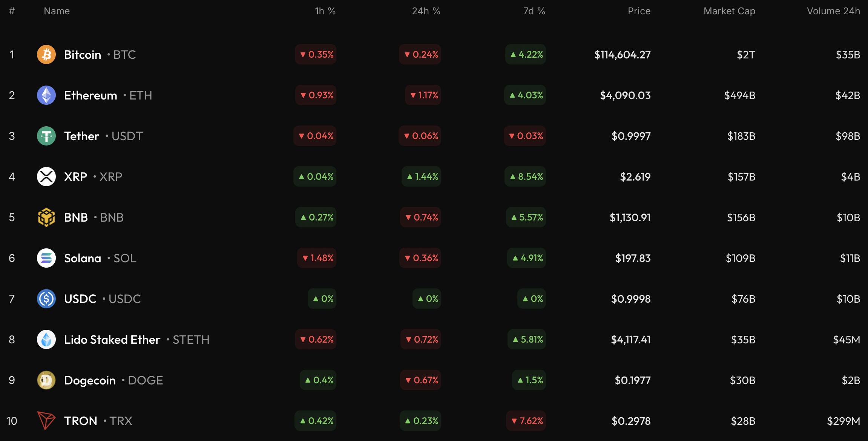Sort by the Market Cap column header

click(x=729, y=11)
